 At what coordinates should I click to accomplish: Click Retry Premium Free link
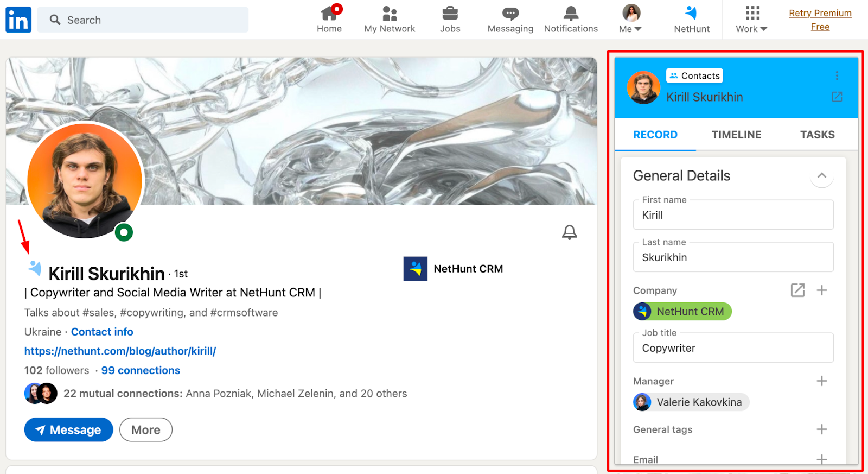pos(820,20)
